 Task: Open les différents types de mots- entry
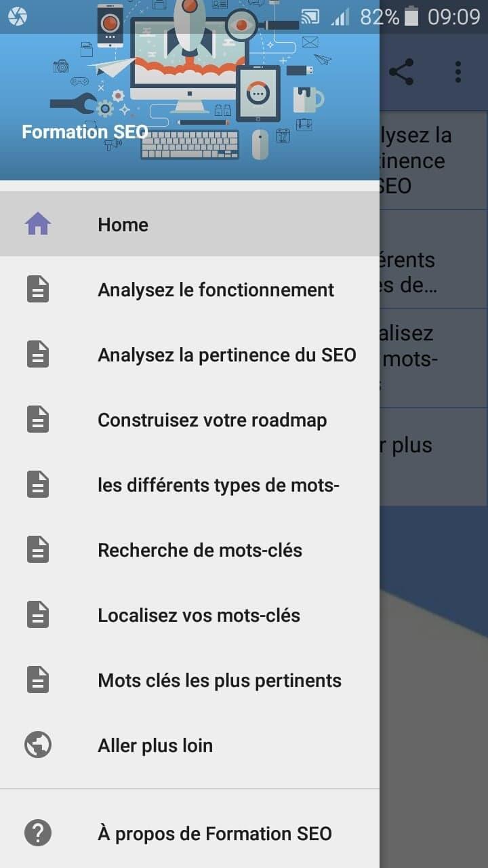point(218,485)
